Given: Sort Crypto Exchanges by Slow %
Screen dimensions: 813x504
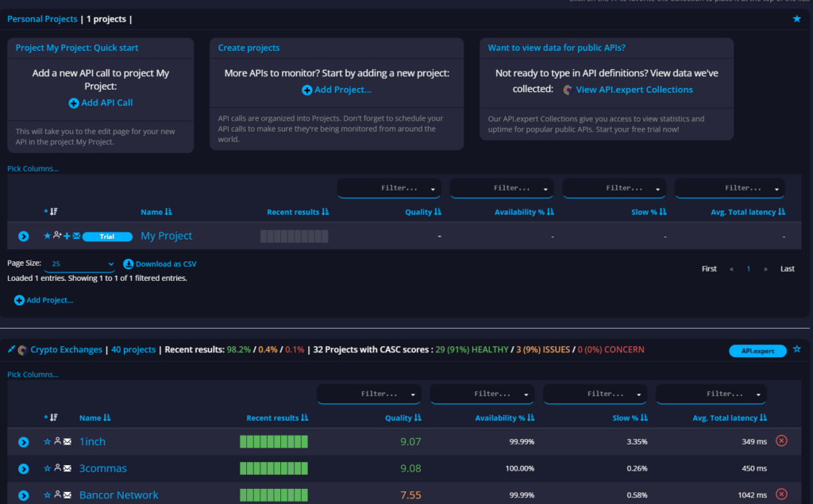Looking at the screenshot, I should click(x=630, y=417).
